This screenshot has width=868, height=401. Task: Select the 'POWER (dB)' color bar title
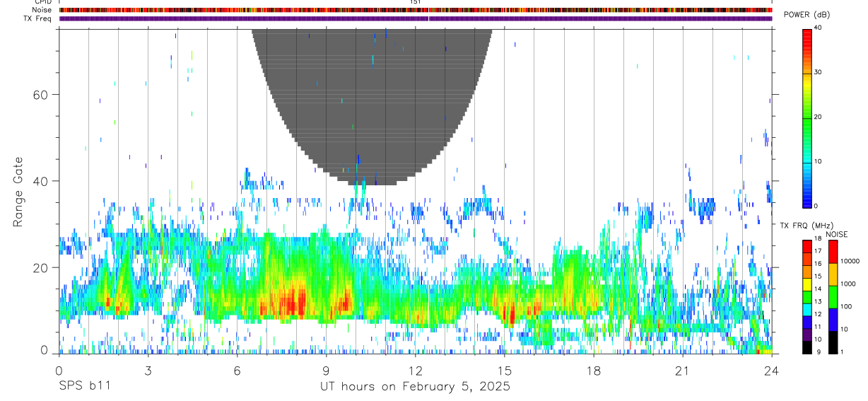807,15
